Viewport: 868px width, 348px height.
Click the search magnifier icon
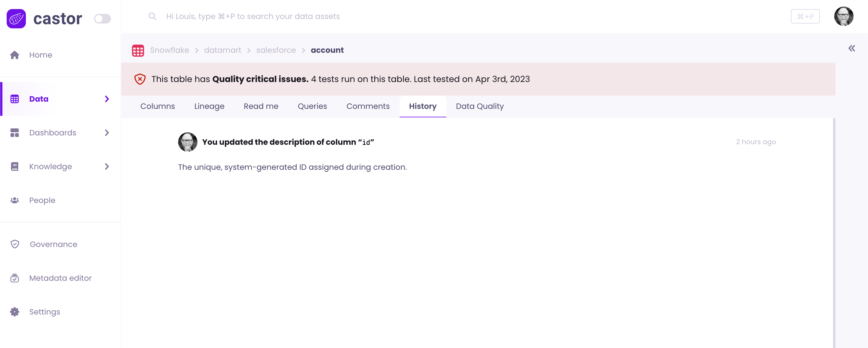pyautogui.click(x=152, y=16)
